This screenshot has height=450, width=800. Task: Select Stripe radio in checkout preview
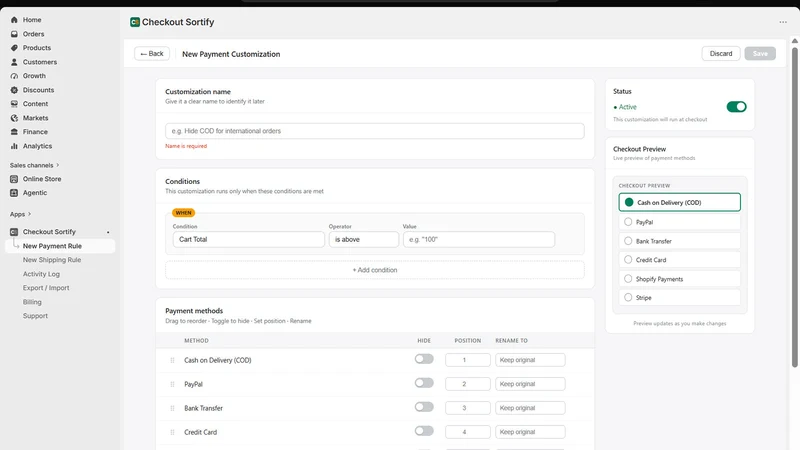click(628, 297)
